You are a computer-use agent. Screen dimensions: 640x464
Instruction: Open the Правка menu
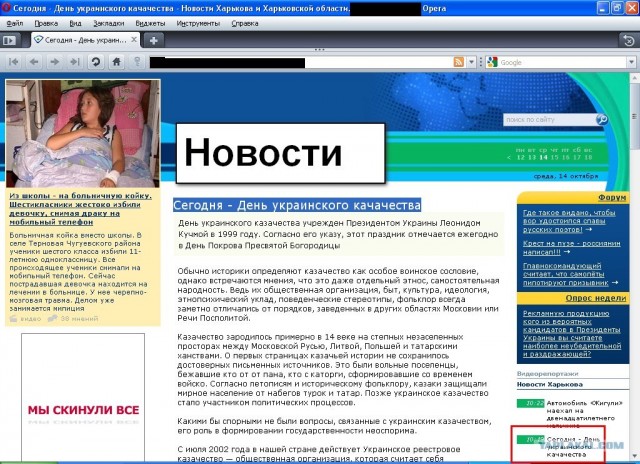(46, 23)
